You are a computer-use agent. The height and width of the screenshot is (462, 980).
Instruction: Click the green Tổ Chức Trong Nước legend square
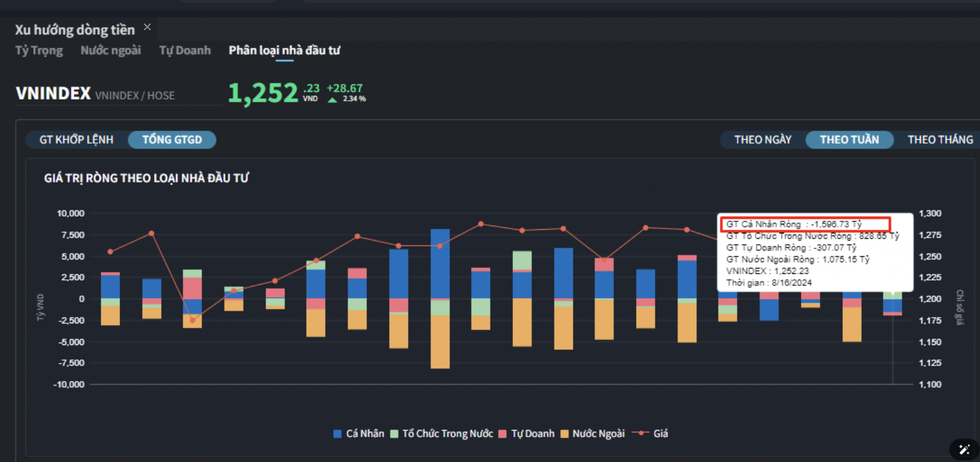coord(394,434)
